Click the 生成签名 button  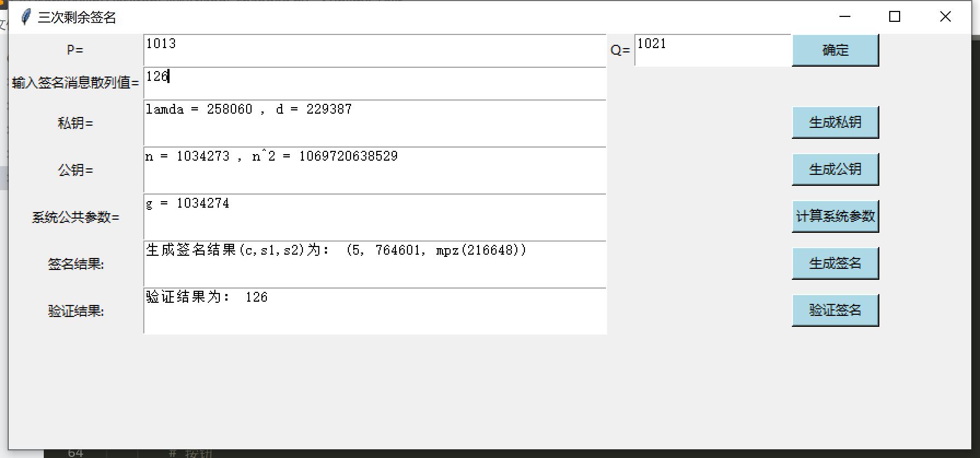(x=835, y=263)
